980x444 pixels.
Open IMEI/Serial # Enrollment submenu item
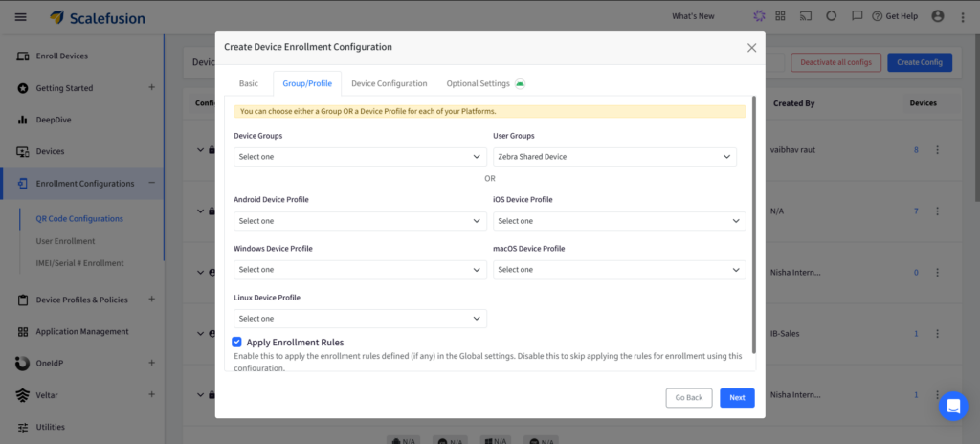(x=80, y=263)
